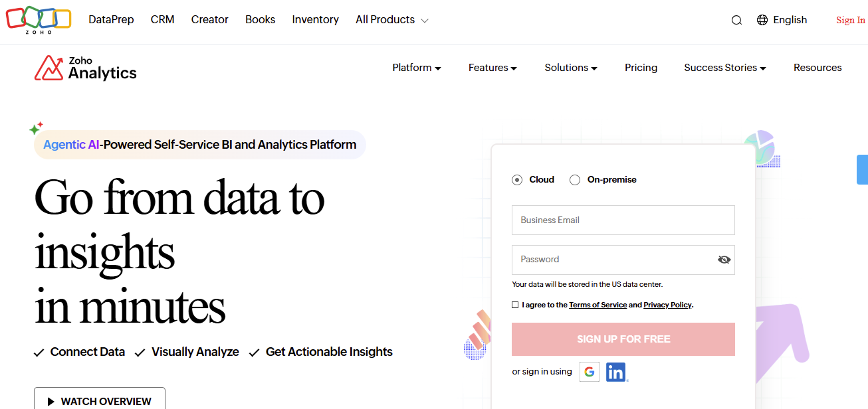Click the Sign In link

pyautogui.click(x=850, y=20)
